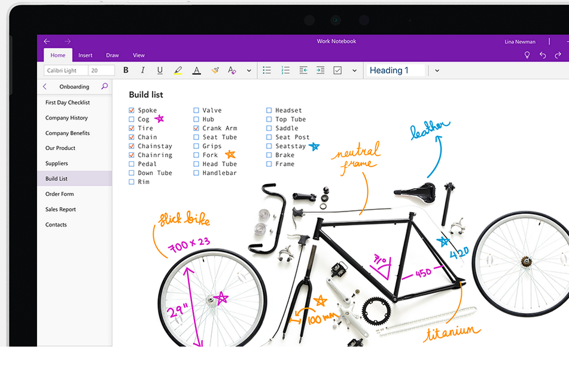Open the Draw tab
The height and width of the screenshot is (392, 569).
pos(112,56)
